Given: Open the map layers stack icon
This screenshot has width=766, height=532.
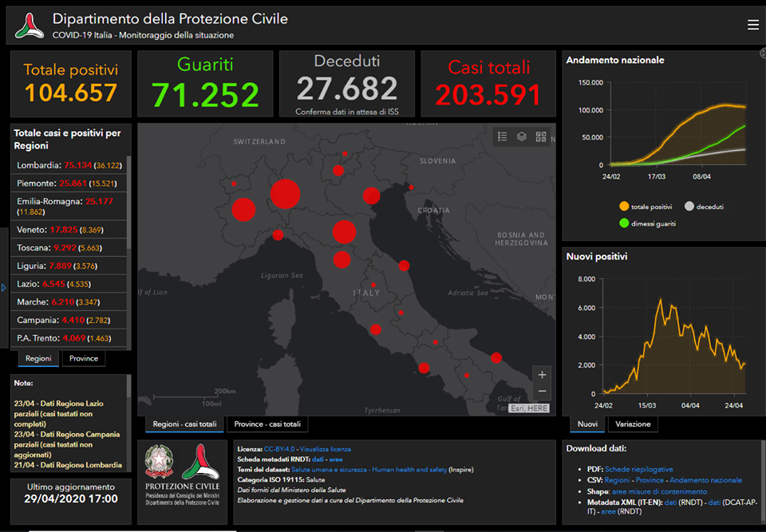Looking at the screenshot, I should [x=522, y=136].
